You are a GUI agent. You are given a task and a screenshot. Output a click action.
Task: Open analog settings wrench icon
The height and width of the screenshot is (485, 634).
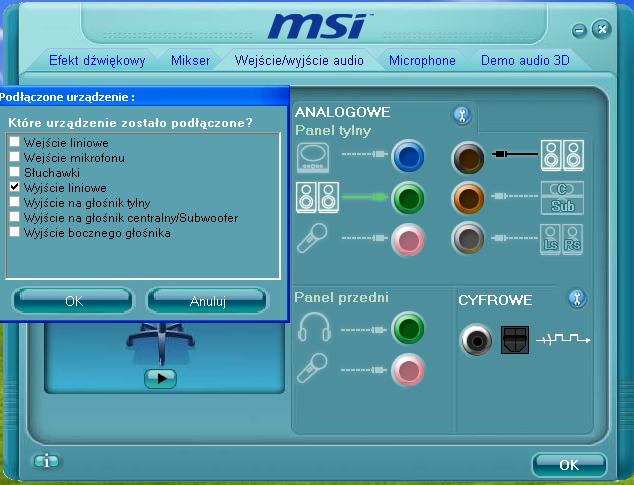462,116
